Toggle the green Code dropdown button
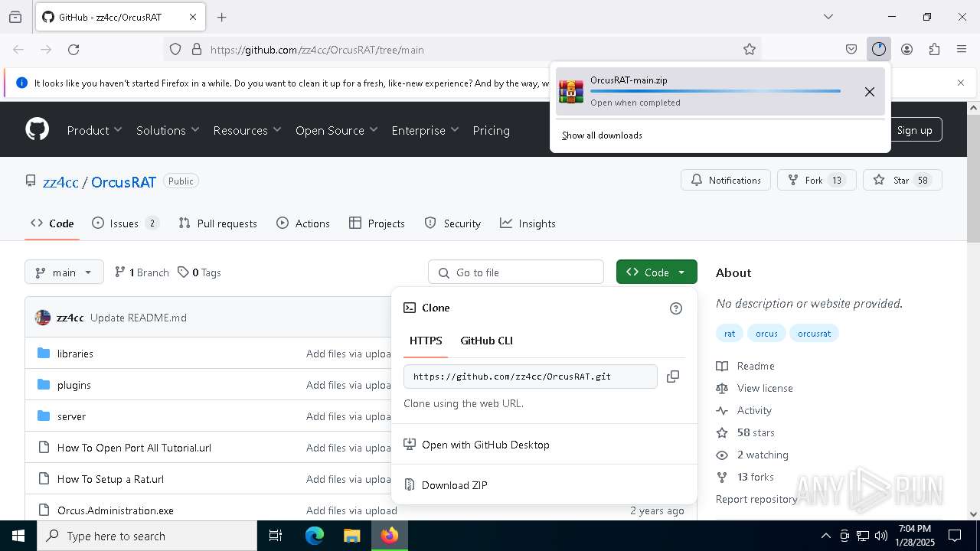Screen dimensions: 980x551 [x=657, y=272]
